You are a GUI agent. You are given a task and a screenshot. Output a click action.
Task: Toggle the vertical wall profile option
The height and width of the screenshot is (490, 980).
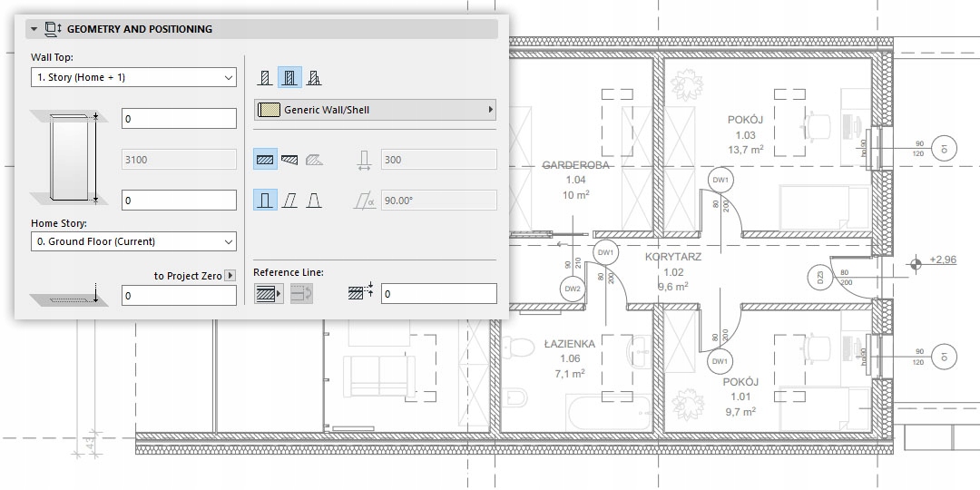[265, 200]
